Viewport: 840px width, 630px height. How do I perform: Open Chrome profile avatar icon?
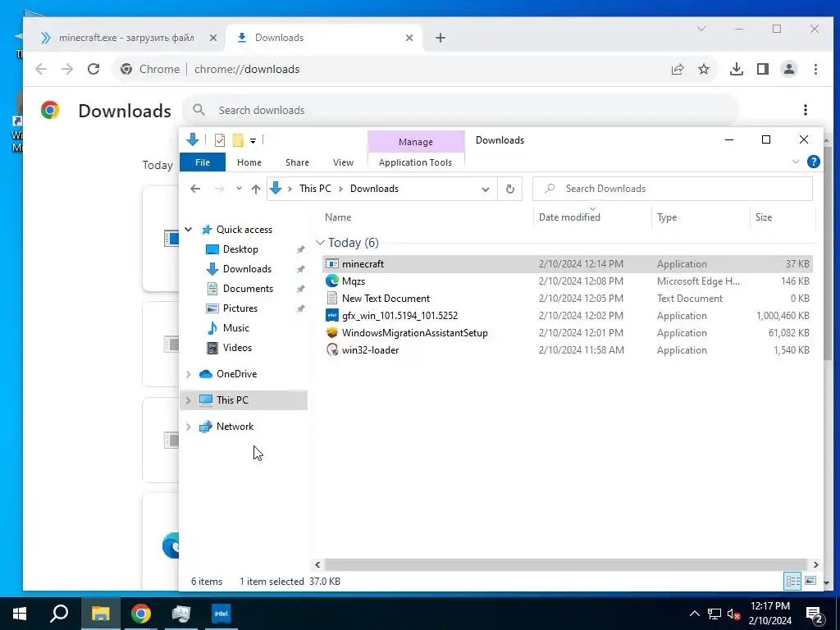(x=789, y=69)
